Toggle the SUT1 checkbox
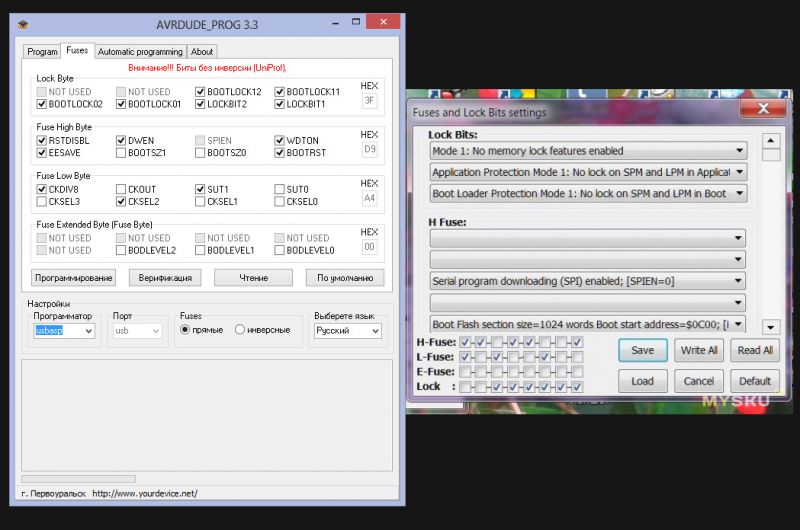800x530 pixels. click(x=200, y=189)
